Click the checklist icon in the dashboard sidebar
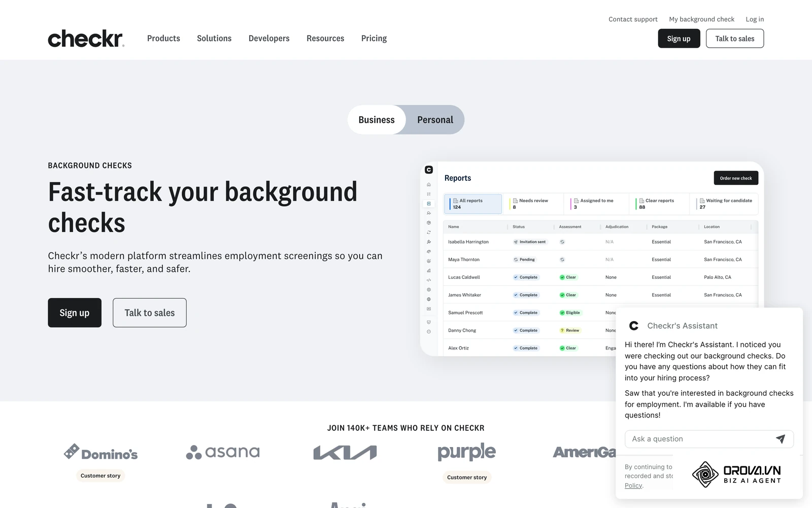 (429, 194)
